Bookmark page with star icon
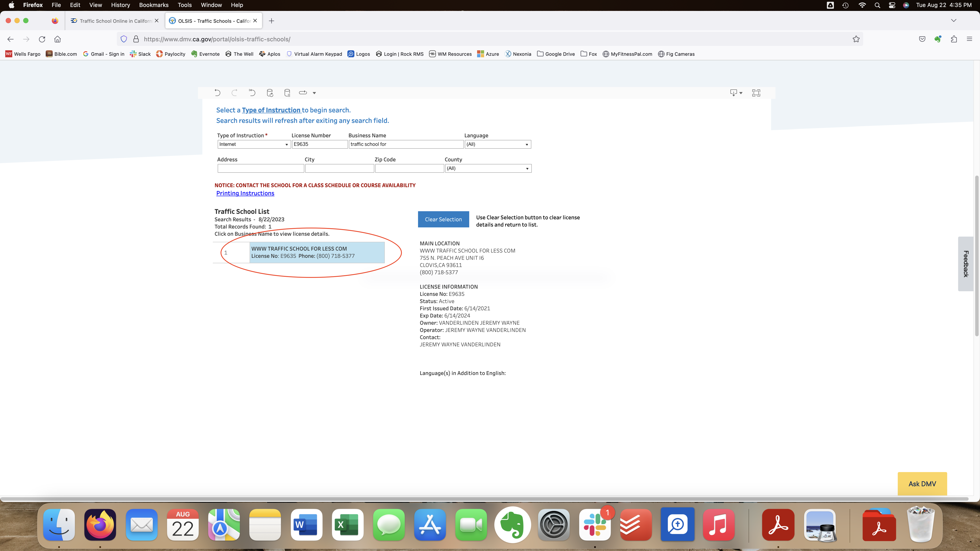Screen dimensions: 980x551 (856, 39)
